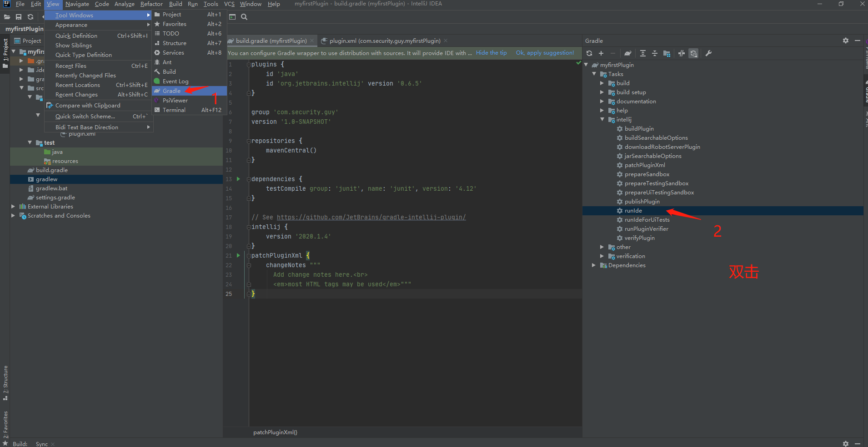Viewport: 868px width, 447px height.
Task: Collapse all nodes in the Gradle panel toolbar
Action: (655, 53)
